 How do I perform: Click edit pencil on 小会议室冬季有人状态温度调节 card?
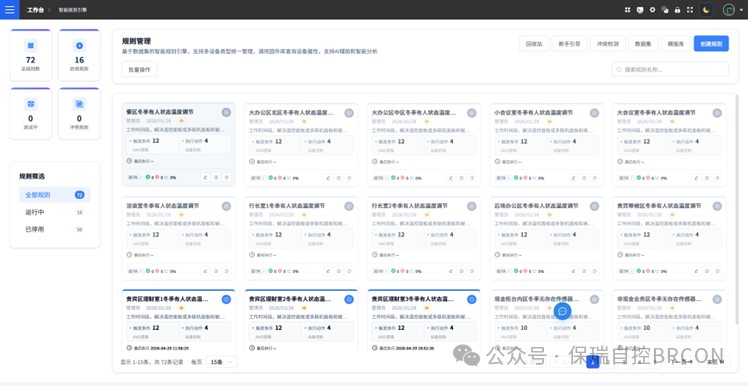click(573, 178)
